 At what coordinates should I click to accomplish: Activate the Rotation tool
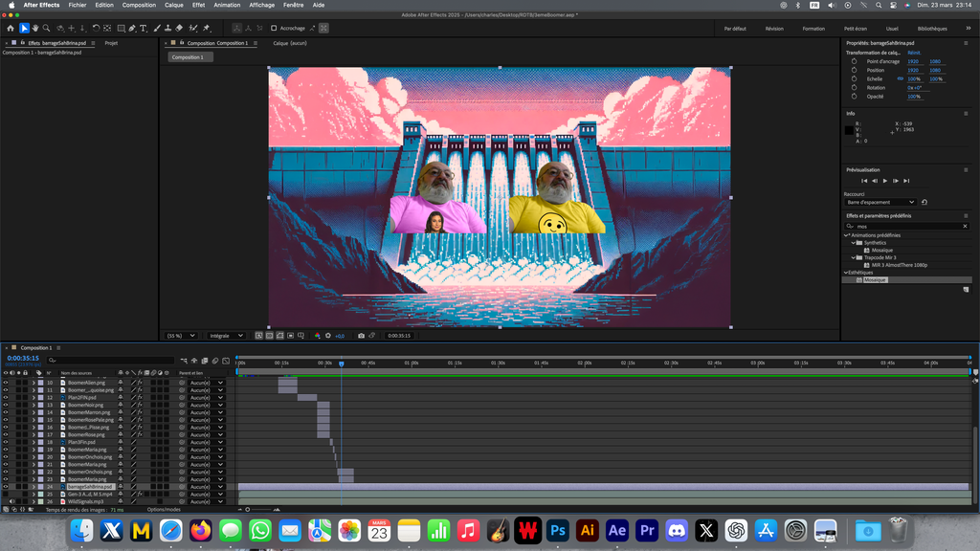coord(96,28)
